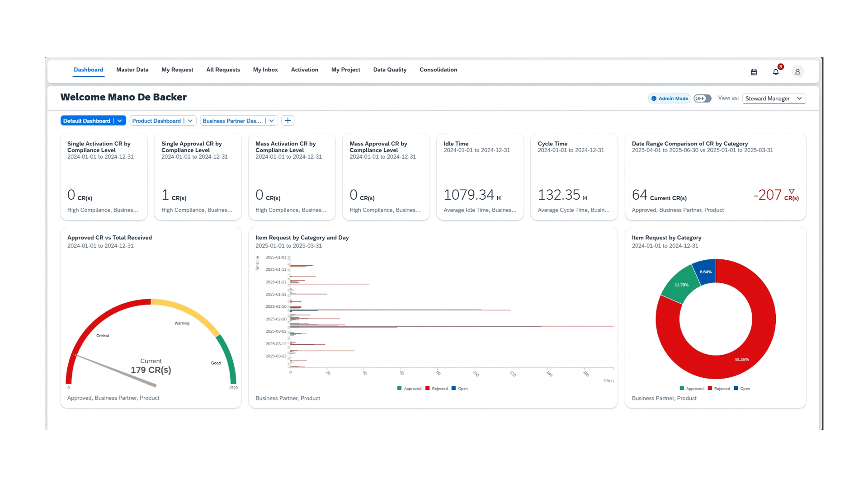Click the yellow Warning gauge segment
This screenshot has height=488, width=868.
[x=190, y=313]
